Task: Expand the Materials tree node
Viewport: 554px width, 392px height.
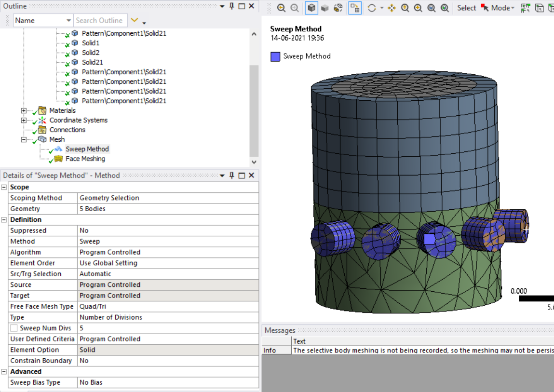Action: click(24, 110)
